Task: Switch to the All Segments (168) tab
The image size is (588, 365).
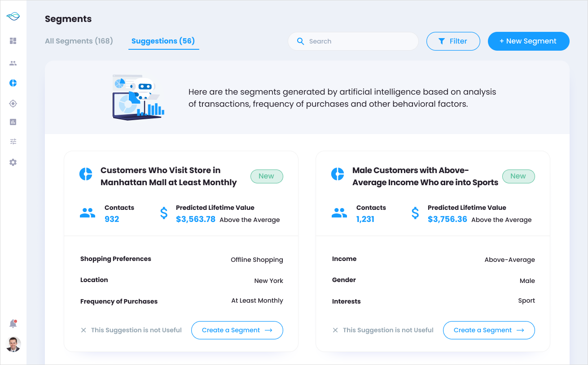Action: (x=79, y=41)
